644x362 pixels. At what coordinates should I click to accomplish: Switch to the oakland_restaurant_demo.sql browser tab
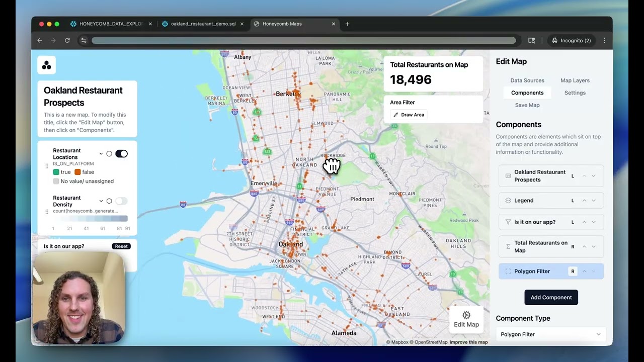[203, 24]
